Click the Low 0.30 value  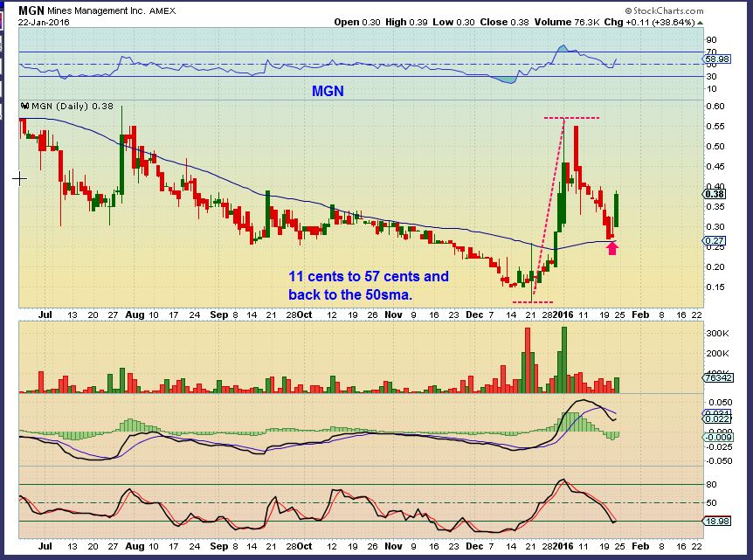click(x=453, y=22)
